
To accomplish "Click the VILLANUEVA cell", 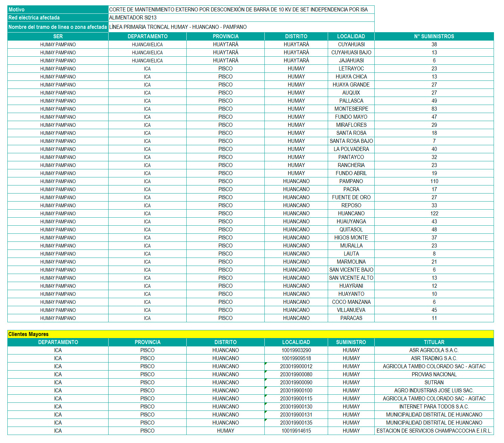I will [351, 310].
